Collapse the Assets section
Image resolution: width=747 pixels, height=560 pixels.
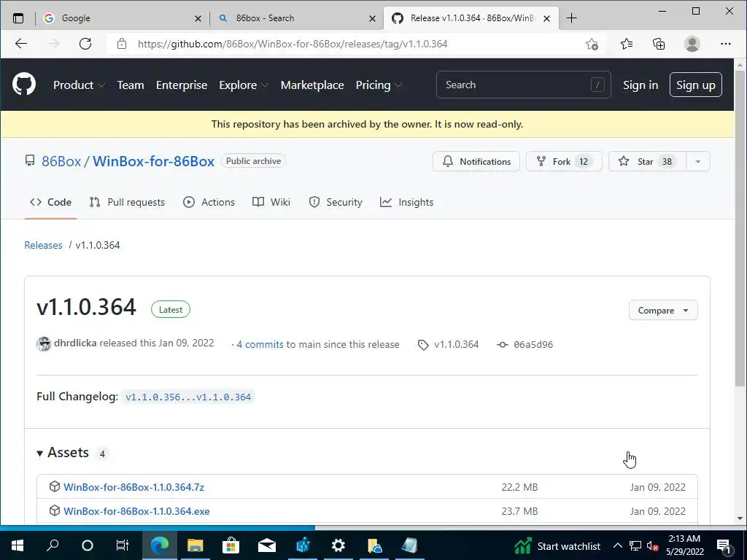63,452
